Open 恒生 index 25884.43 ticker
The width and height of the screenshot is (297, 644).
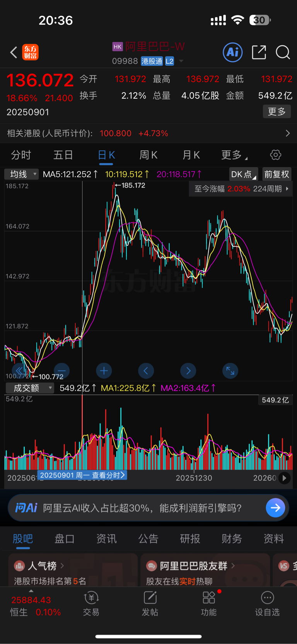point(31,600)
